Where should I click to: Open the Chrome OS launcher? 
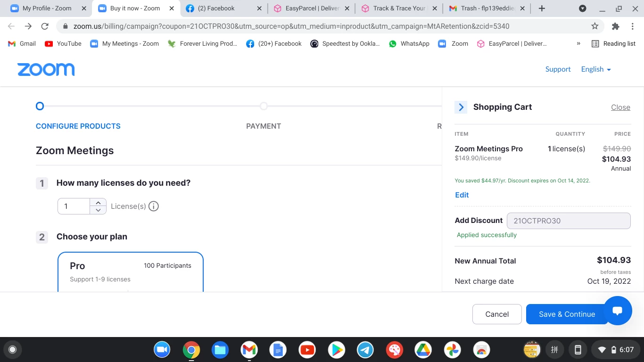click(13, 350)
